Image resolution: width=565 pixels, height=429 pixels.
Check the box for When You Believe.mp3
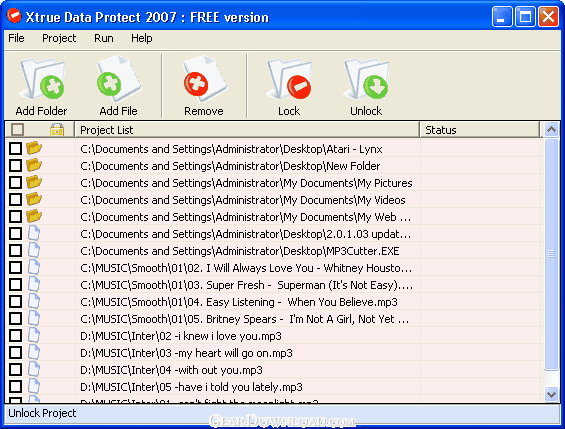click(x=15, y=301)
